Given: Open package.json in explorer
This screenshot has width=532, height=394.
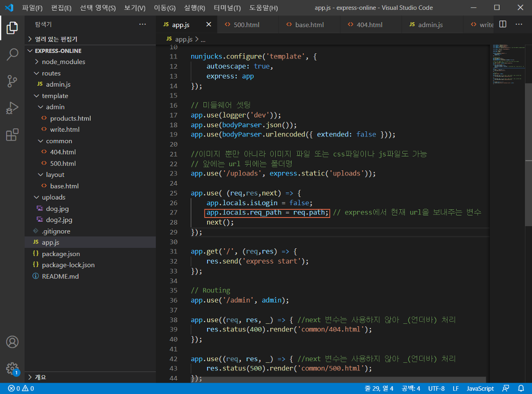Looking at the screenshot, I should coord(60,254).
